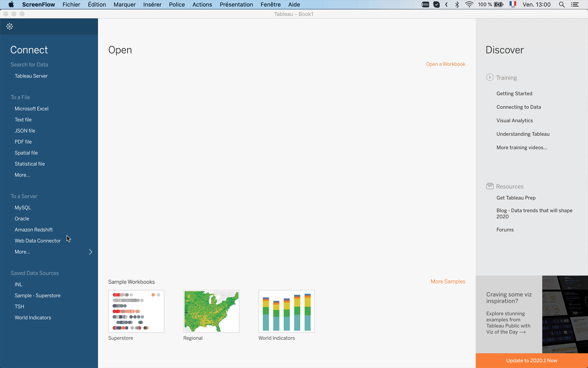
Task: Click the clock showing Ven. 13:00
Action: (x=537, y=4)
